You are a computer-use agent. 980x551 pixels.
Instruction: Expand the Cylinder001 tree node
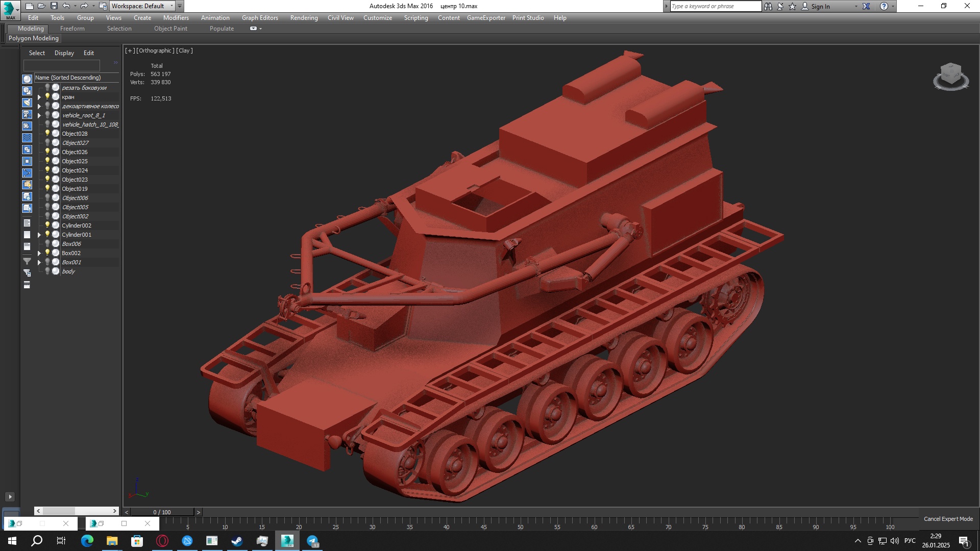[x=39, y=235]
